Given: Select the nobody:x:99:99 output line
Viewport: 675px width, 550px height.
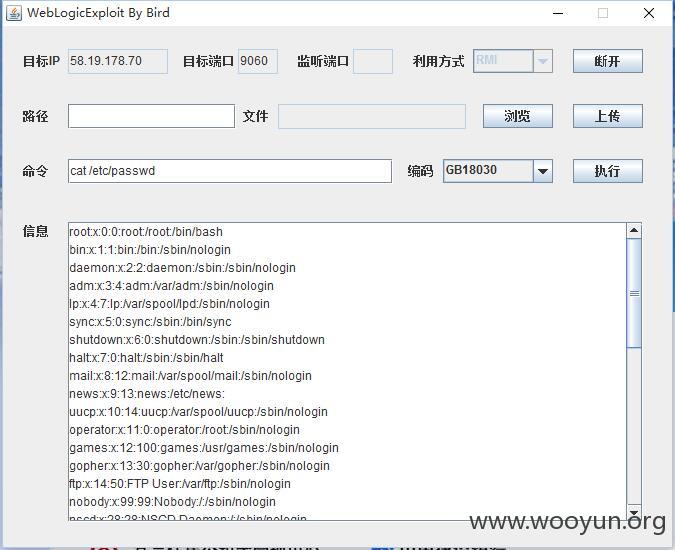Looking at the screenshot, I should (172, 502).
